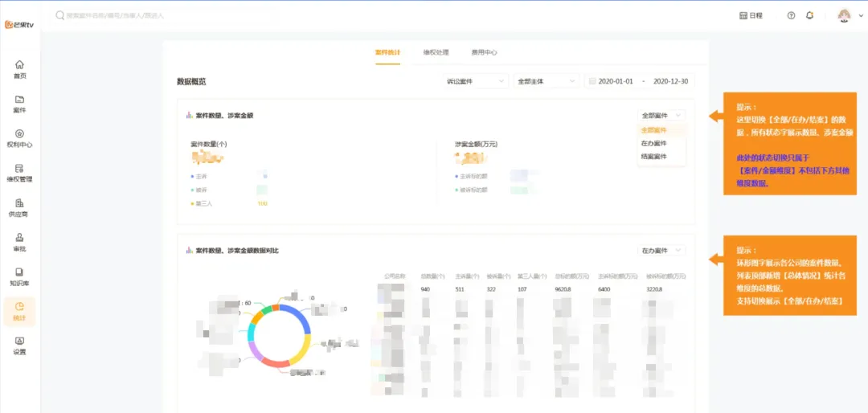
Task: Expand the 全部主体 entity dropdown
Action: 547,81
